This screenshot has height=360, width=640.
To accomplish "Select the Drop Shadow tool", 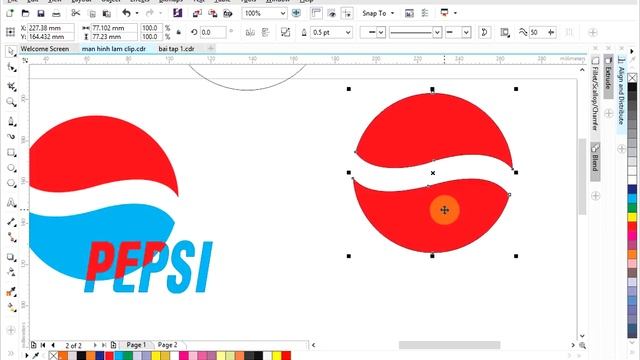I will [x=11, y=257].
